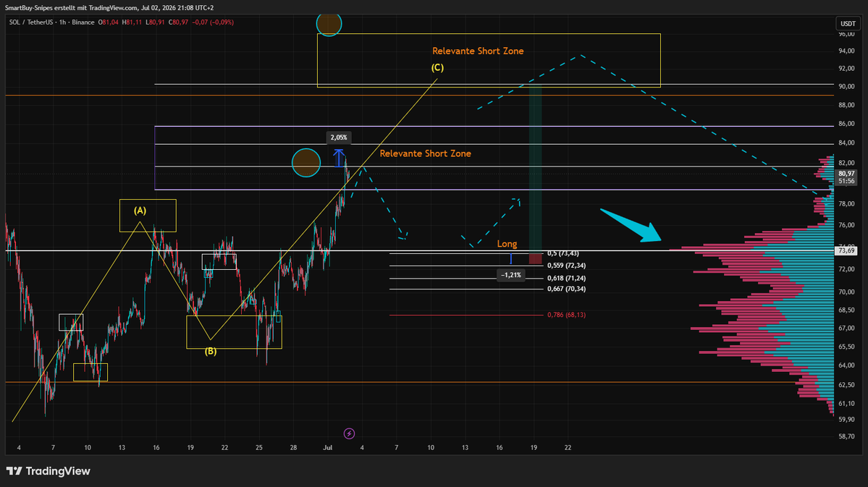The width and height of the screenshot is (868, 487).
Task: Click the 67,00 price axis label
Action: tap(846, 329)
